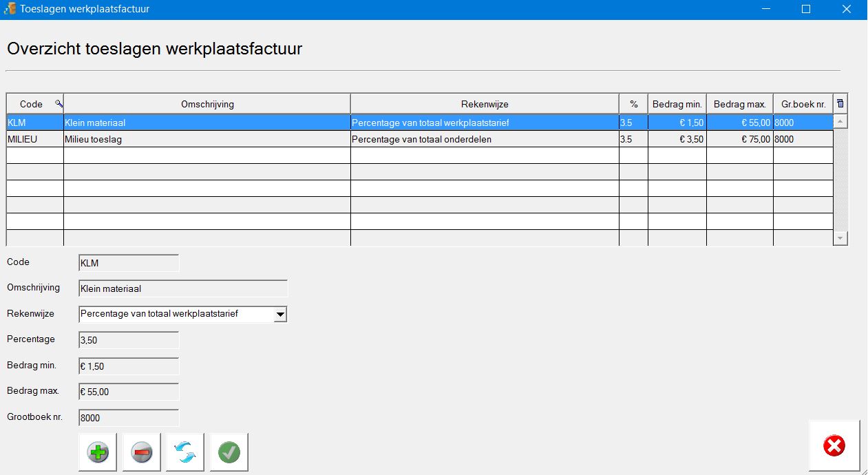Click the blue refresh arrows button
Image resolution: width=868 pixels, height=475 pixels.
click(x=184, y=452)
